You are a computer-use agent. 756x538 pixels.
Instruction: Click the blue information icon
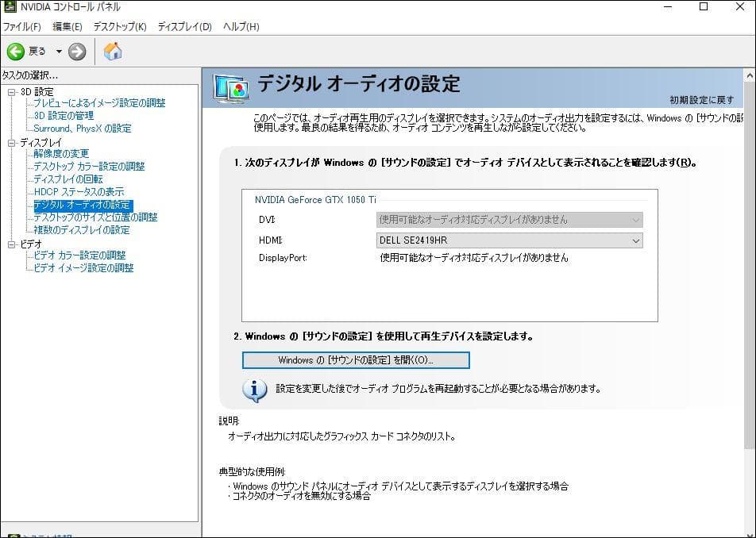pos(254,390)
